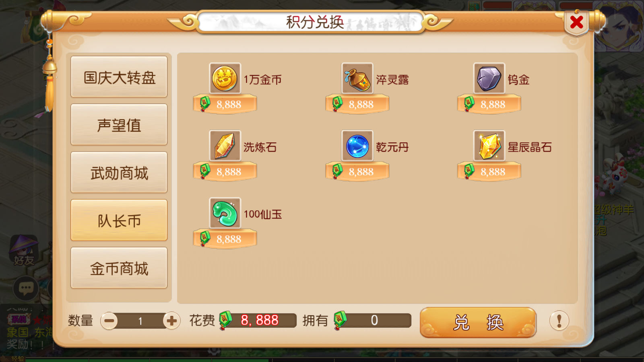Pick the 洗炼石 crystal icon

225,146
